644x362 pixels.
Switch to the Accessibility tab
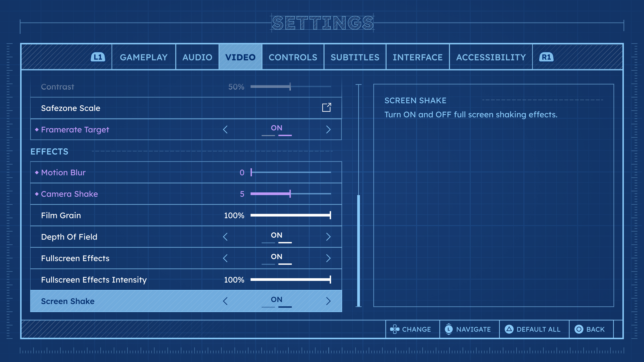coord(491,57)
